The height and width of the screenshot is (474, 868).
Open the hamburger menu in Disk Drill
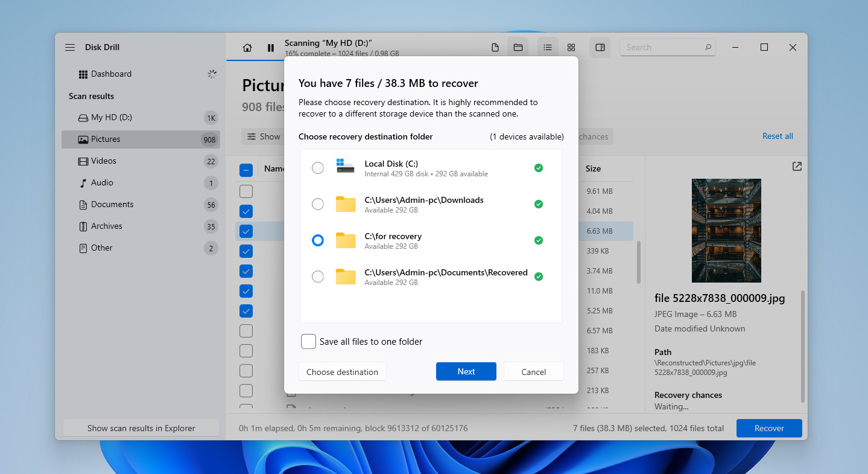tap(69, 47)
